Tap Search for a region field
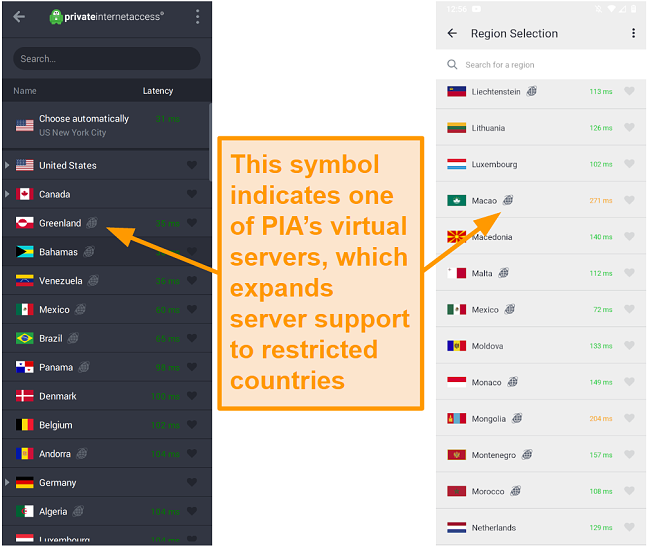Image resolution: width=650 pixels, height=550 pixels. [541, 65]
